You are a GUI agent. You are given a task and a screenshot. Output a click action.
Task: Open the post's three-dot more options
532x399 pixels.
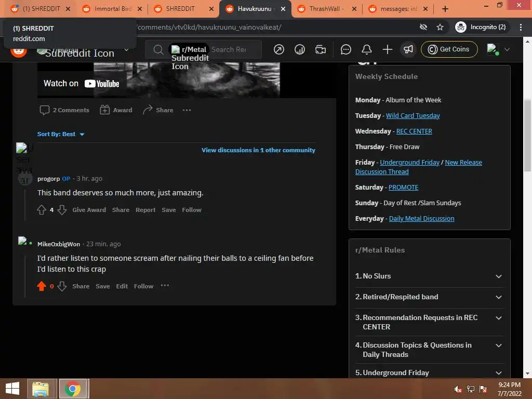coord(187,110)
